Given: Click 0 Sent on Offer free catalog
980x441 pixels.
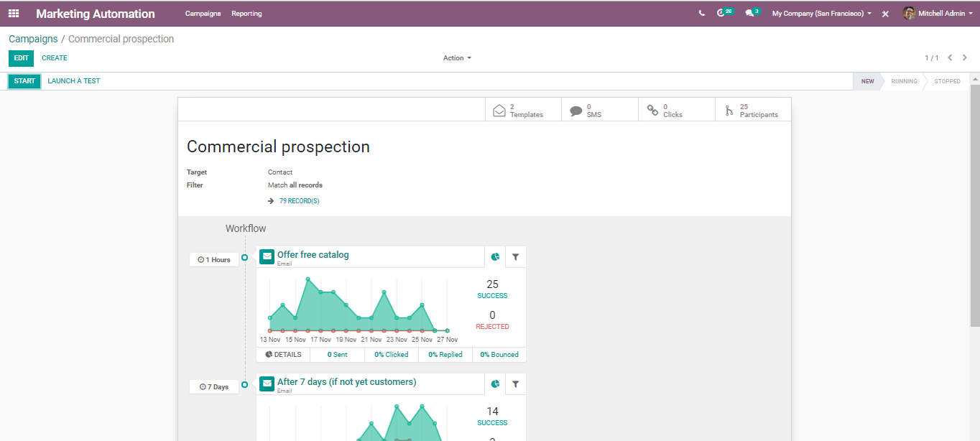Looking at the screenshot, I should coord(338,355).
